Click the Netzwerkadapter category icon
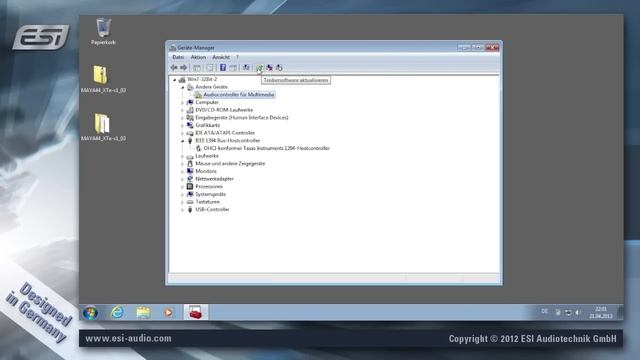This screenshot has height=360, width=640. [190, 179]
